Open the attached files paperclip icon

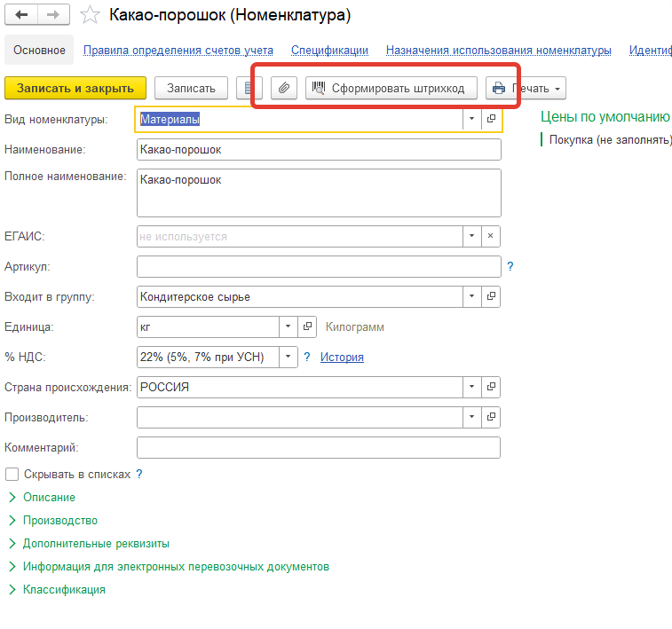tap(284, 88)
